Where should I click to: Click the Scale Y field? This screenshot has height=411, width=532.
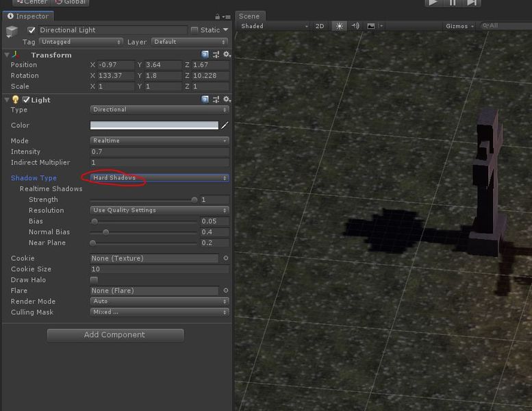click(163, 86)
